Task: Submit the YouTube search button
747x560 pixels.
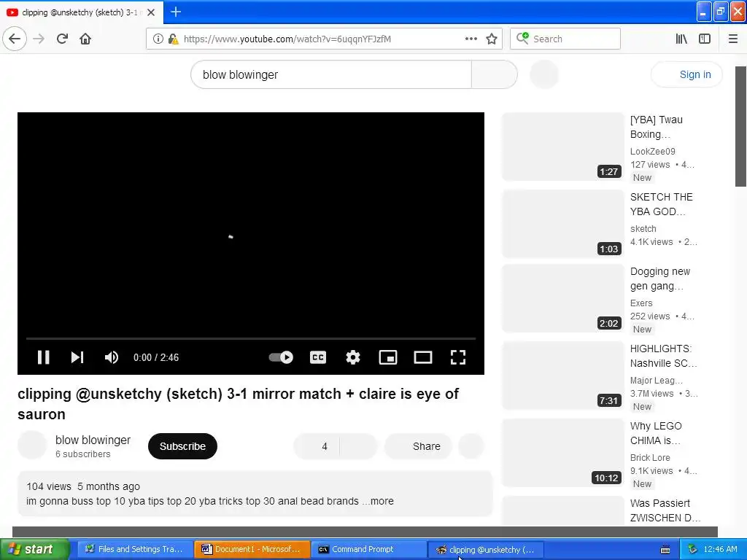Action: click(494, 74)
